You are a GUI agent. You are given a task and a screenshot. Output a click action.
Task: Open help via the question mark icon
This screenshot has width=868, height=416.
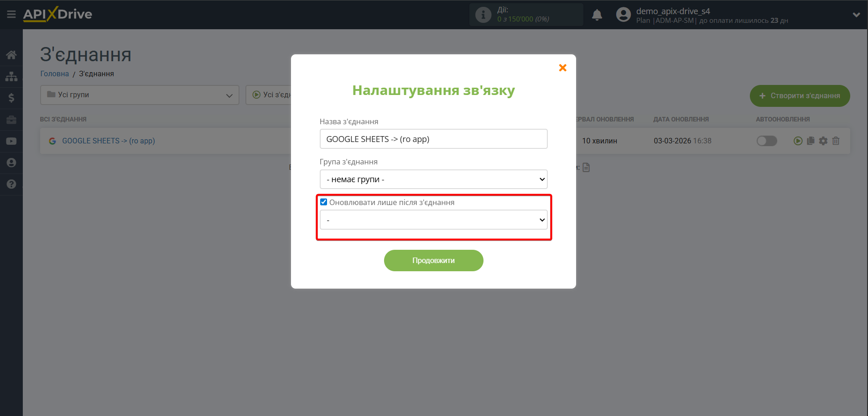coord(11,184)
